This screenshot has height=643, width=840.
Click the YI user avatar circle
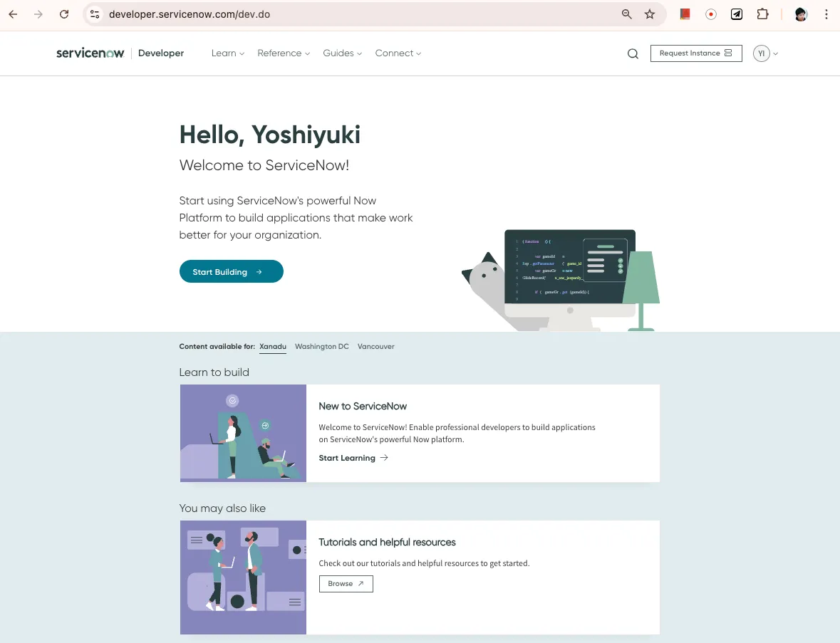click(761, 53)
